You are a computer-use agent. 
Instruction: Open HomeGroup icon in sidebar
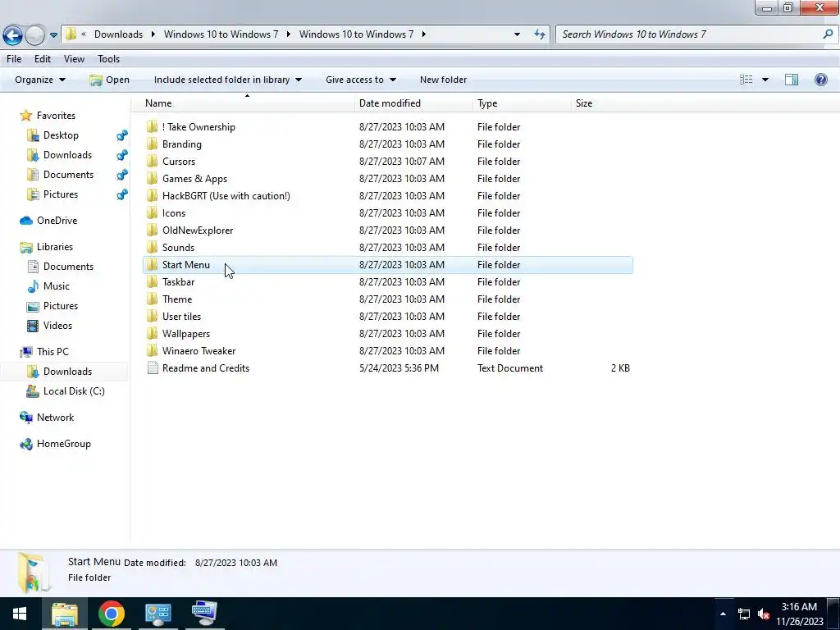pos(25,444)
